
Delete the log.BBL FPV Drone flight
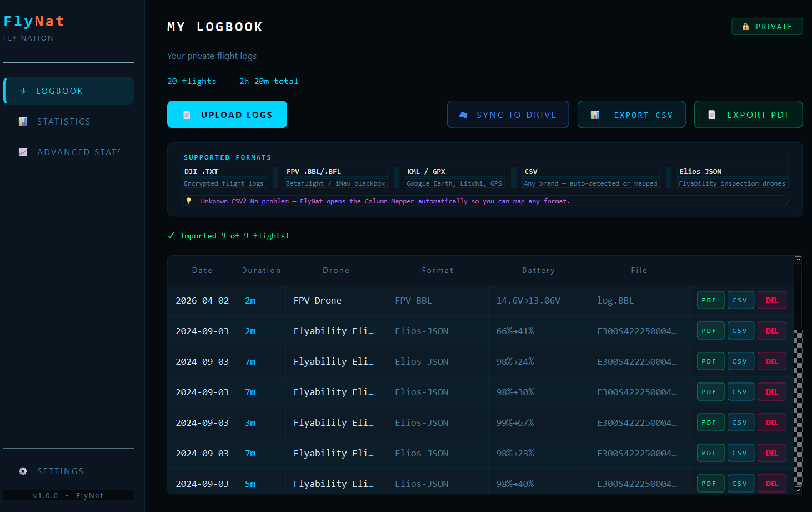point(772,300)
